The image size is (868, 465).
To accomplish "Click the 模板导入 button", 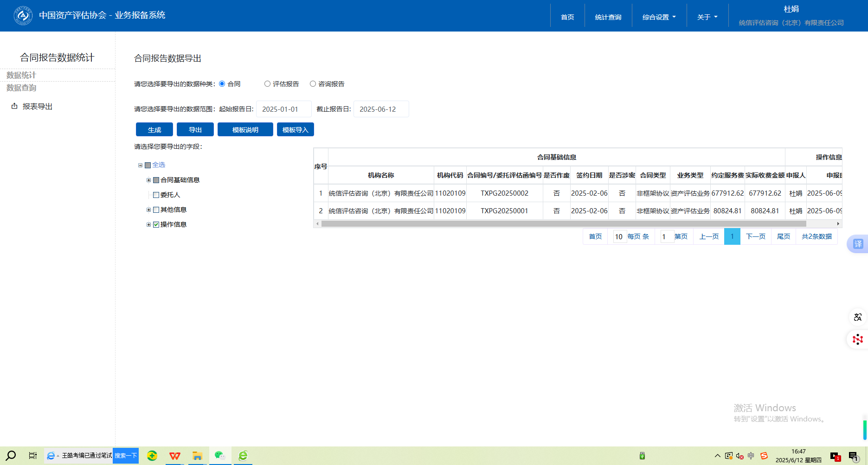I will click(295, 130).
